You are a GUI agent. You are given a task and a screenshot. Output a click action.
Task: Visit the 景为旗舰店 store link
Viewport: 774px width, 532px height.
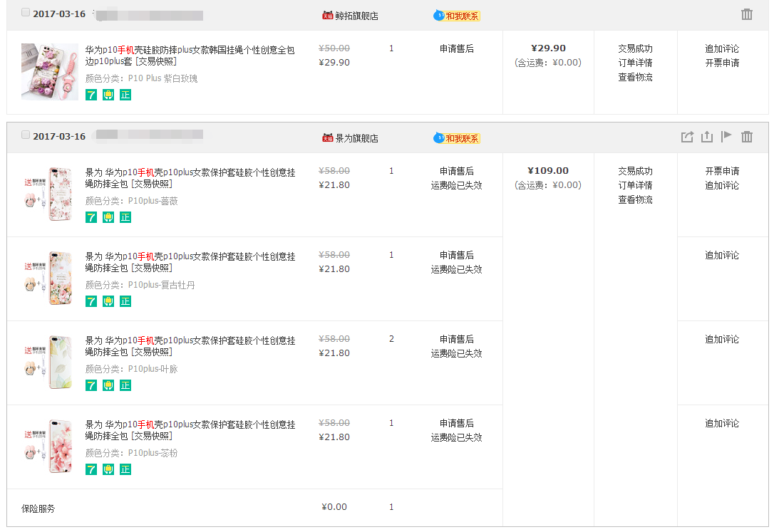pos(357,139)
